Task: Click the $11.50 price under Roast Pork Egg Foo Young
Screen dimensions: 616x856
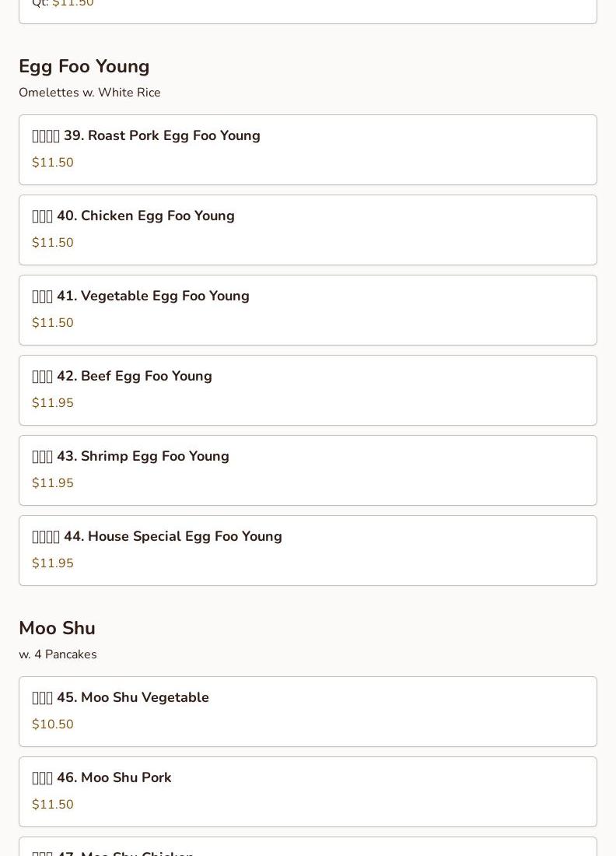Action: (x=53, y=163)
